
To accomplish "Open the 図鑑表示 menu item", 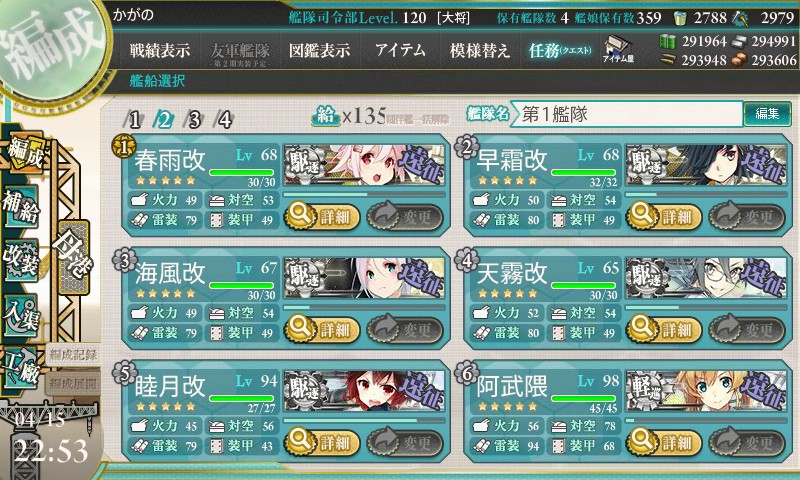I will pos(319,50).
